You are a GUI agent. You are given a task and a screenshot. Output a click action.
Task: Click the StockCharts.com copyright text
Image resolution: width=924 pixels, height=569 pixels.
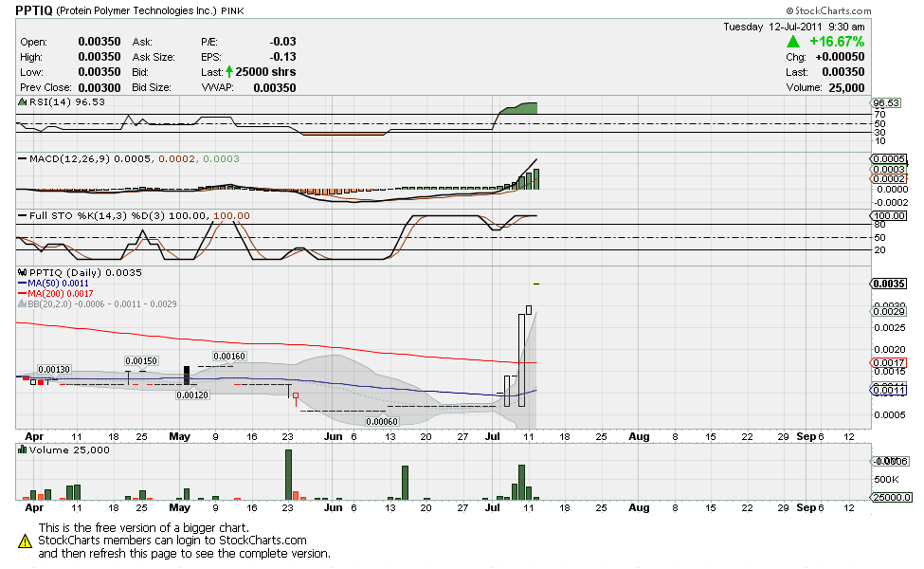click(x=828, y=10)
